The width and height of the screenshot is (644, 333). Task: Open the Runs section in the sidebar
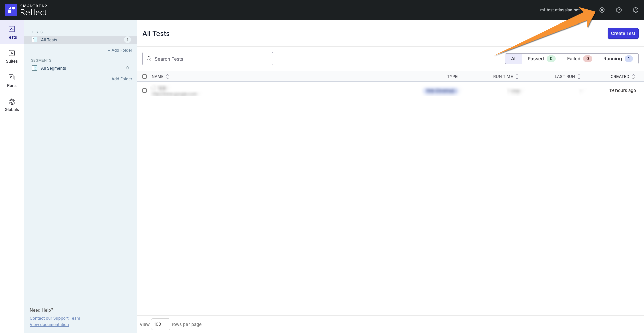(x=12, y=81)
